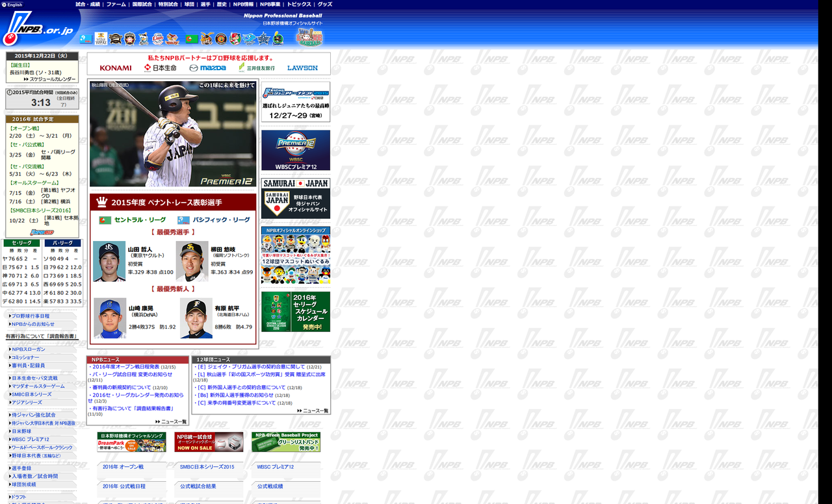This screenshot has width=832, height=504.
Task: Open the junior tournament 12/27~29 banner
Action: [296, 102]
